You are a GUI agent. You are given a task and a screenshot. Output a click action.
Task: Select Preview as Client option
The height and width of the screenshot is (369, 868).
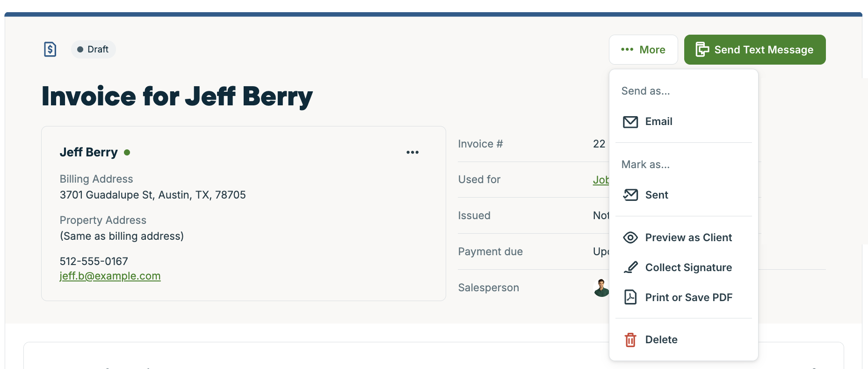[688, 238]
